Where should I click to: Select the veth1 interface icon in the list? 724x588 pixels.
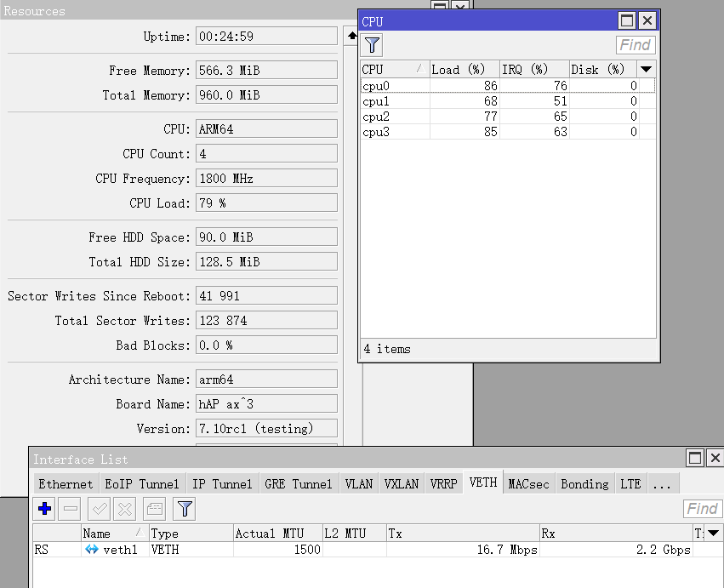pos(91,550)
